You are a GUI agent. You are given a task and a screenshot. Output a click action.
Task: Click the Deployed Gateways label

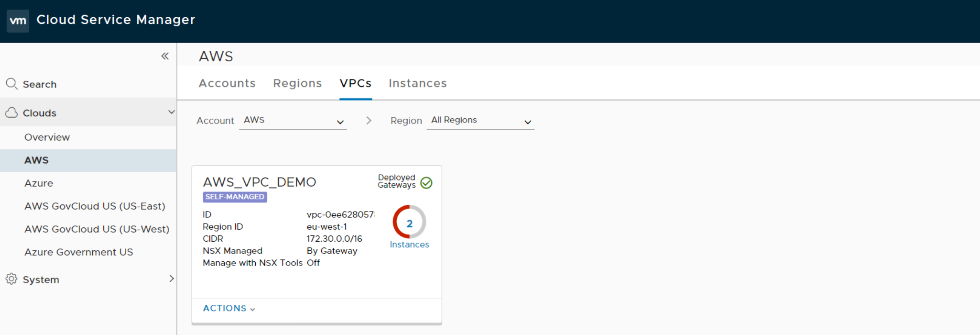tap(396, 181)
